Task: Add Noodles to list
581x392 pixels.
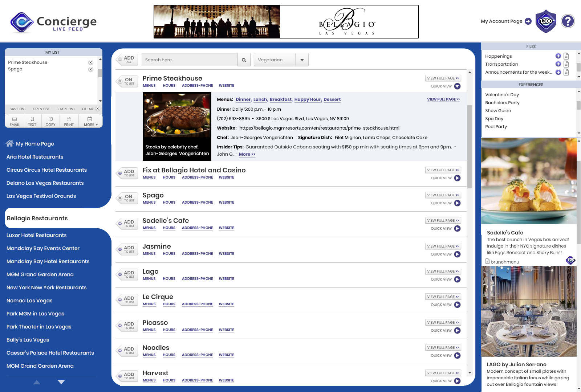Action: click(127, 351)
